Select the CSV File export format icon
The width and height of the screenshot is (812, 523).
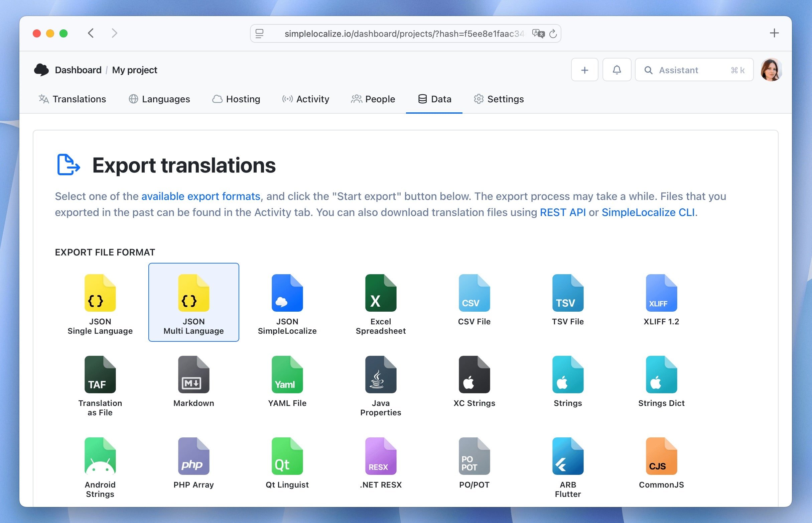click(474, 293)
